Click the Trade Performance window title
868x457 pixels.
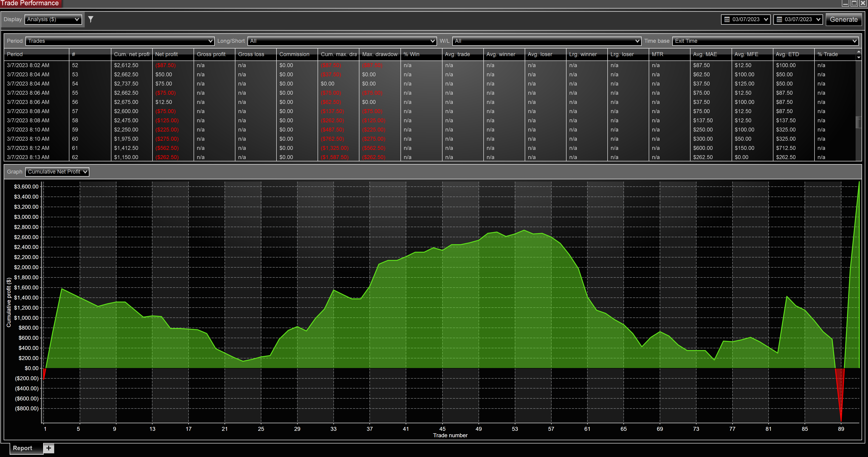coord(30,3)
